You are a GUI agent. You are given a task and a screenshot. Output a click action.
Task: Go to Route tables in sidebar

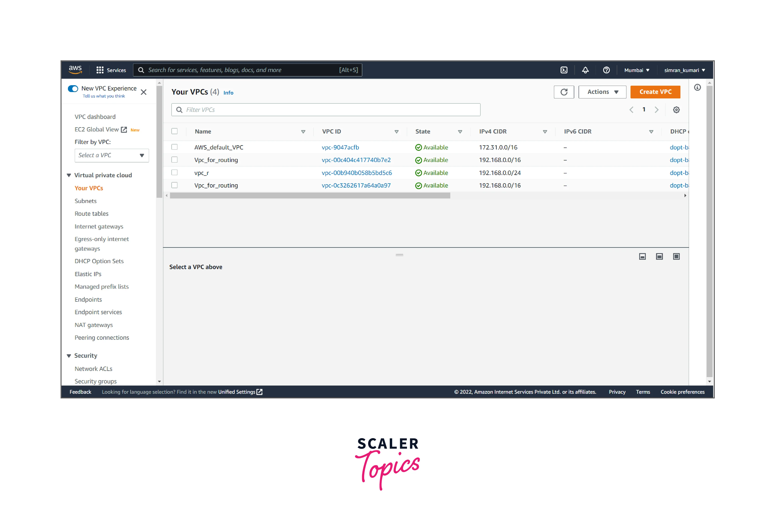pos(91,214)
